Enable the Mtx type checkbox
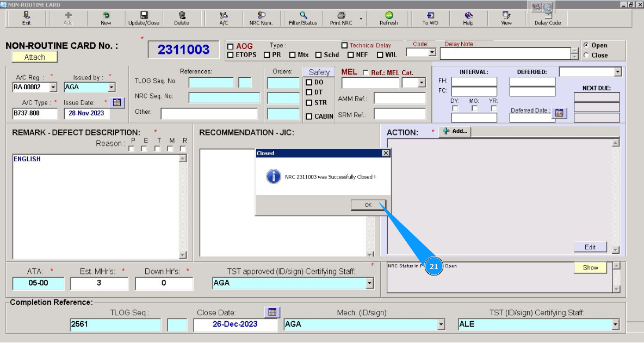The width and height of the screenshot is (644, 343). coord(293,54)
